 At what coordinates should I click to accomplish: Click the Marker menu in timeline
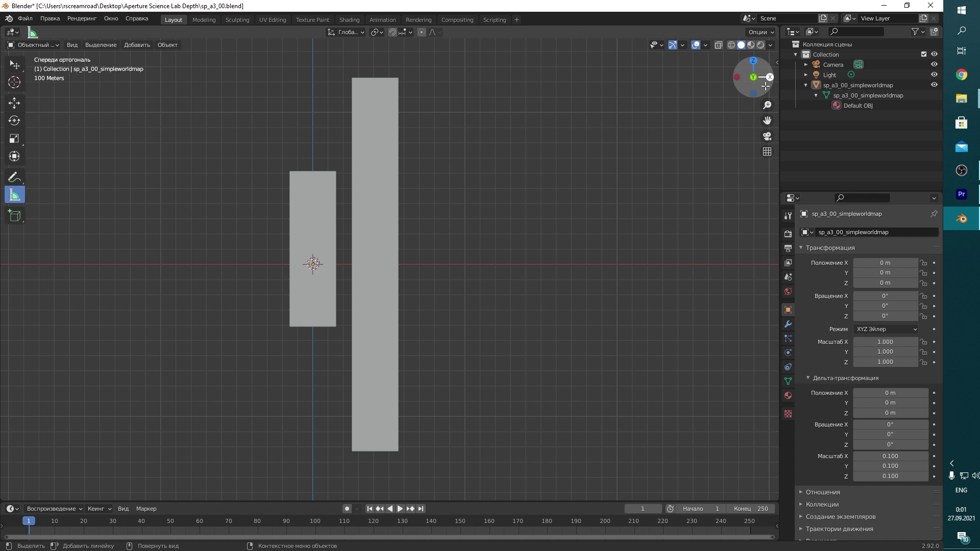[146, 509]
